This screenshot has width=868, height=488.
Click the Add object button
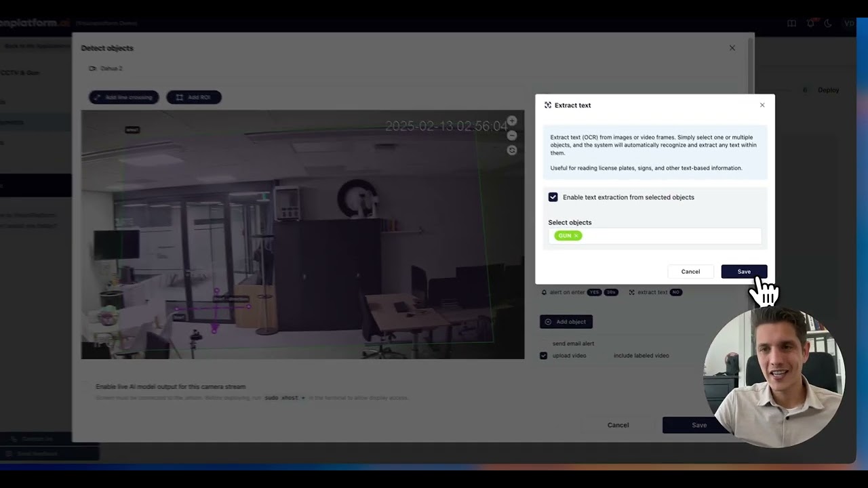566,322
